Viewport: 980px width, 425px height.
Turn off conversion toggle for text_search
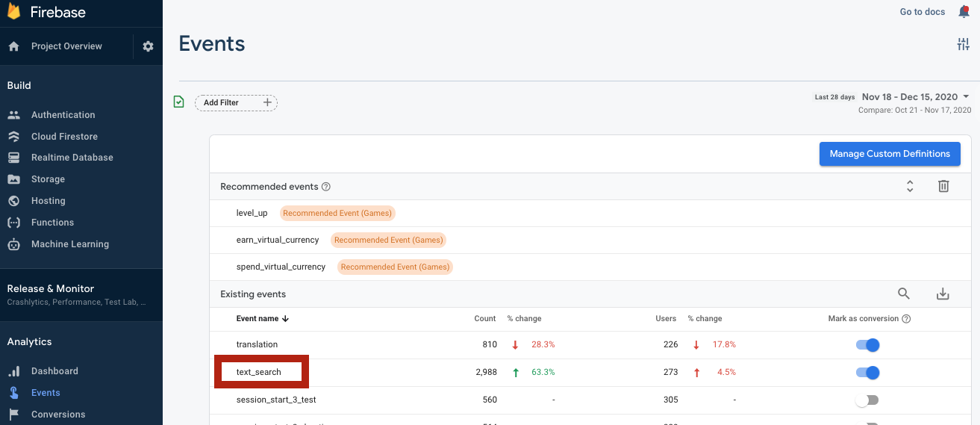(867, 373)
